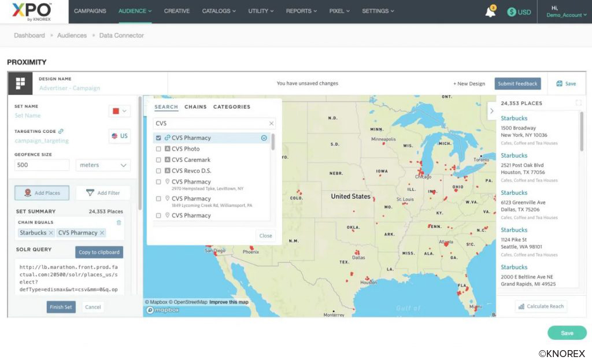Open the meters unit dropdown

coord(103,165)
